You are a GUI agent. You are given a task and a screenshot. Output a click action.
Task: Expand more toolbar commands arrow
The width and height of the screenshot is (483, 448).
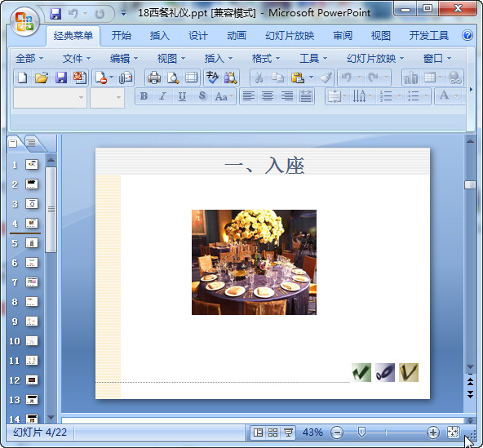tap(471, 89)
